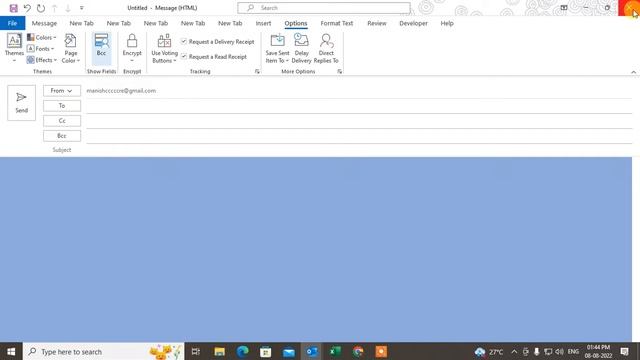Click the Bcc address button
Image resolution: width=640 pixels, height=360 pixels.
[62, 136]
